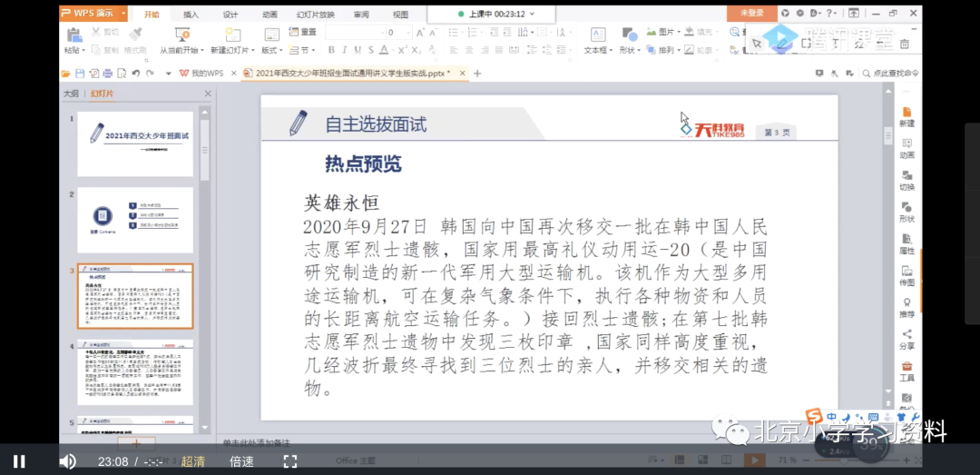The width and height of the screenshot is (980, 475).
Task: Click the Reset (重置) button
Action: point(302,32)
